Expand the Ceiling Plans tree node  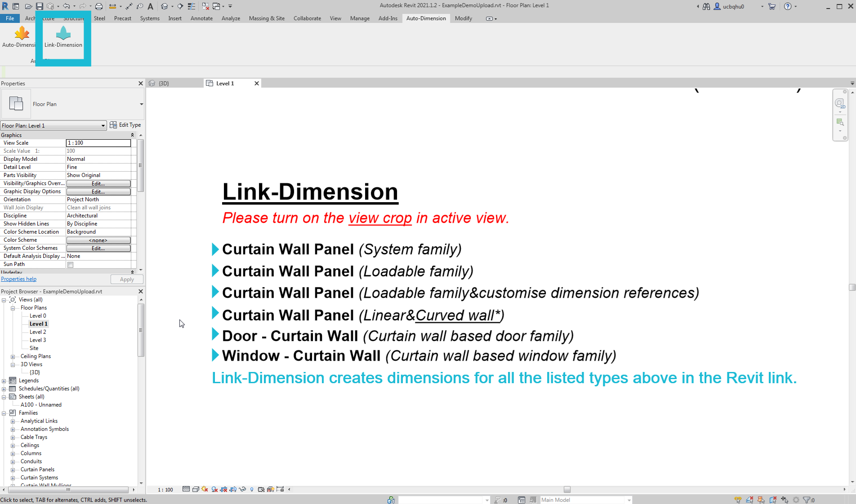pyautogui.click(x=13, y=356)
